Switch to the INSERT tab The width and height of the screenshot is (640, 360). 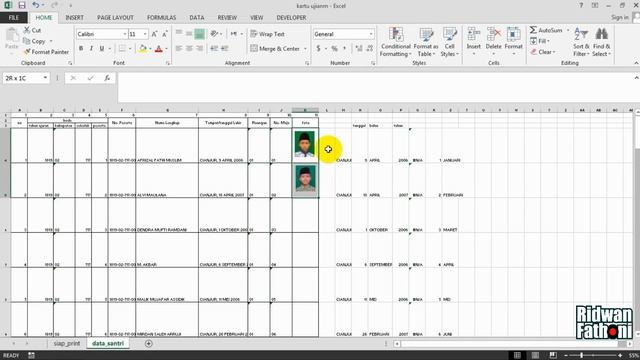(74, 18)
